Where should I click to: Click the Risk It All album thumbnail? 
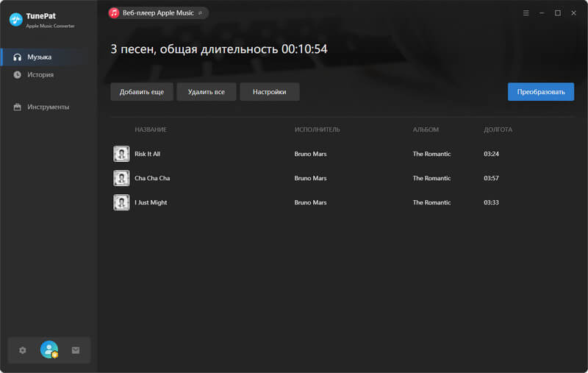click(x=121, y=154)
